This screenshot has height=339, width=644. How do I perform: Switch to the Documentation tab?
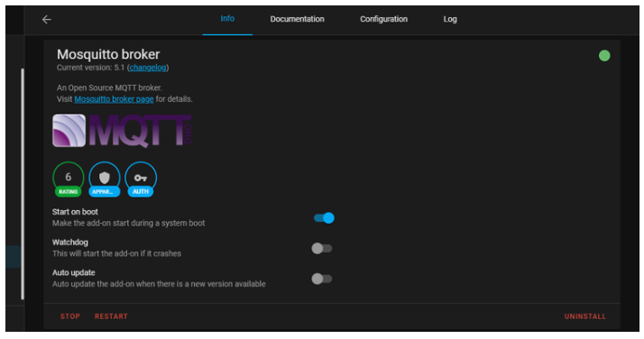point(297,19)
